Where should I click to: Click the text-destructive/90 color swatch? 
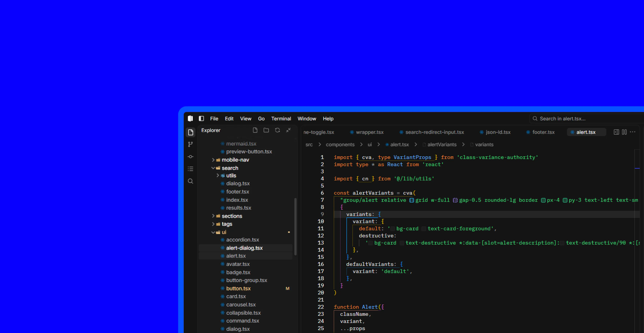tap(562, 243)
